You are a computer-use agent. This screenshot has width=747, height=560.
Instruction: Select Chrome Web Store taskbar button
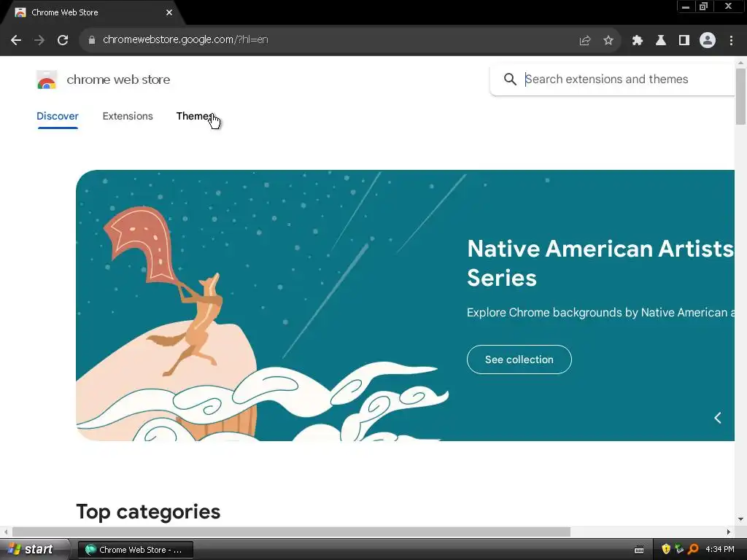[135, 550]
